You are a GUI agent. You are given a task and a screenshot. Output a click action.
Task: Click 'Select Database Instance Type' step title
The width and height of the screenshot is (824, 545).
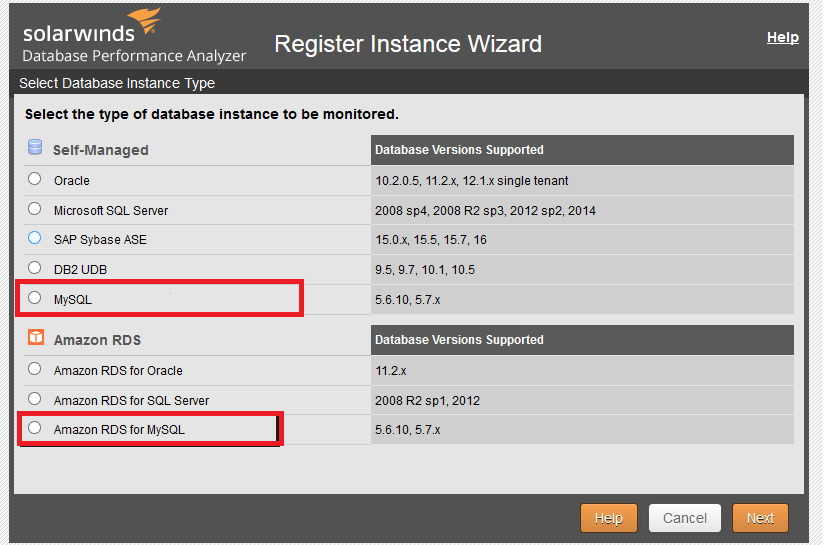tap(117, 83)
